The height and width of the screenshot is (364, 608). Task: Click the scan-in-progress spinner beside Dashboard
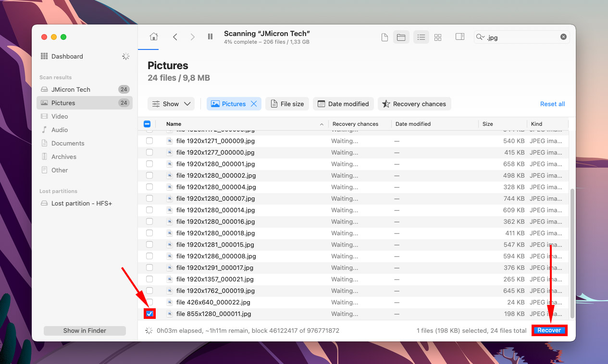click(x=125, y=56)
